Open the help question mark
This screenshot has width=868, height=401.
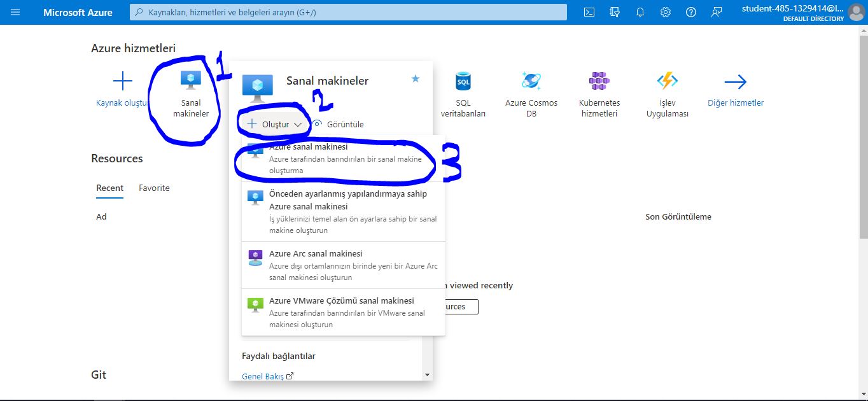(x=691, y=12)
